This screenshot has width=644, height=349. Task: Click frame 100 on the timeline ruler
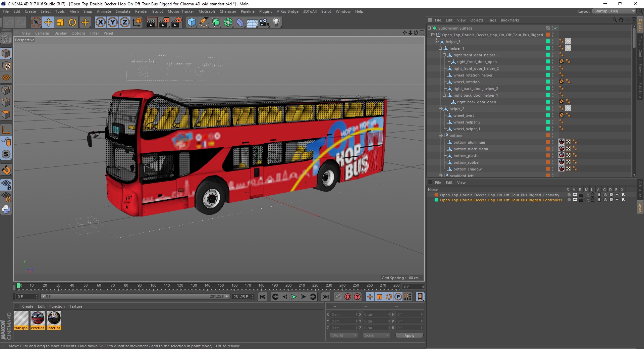coord(153,286)
